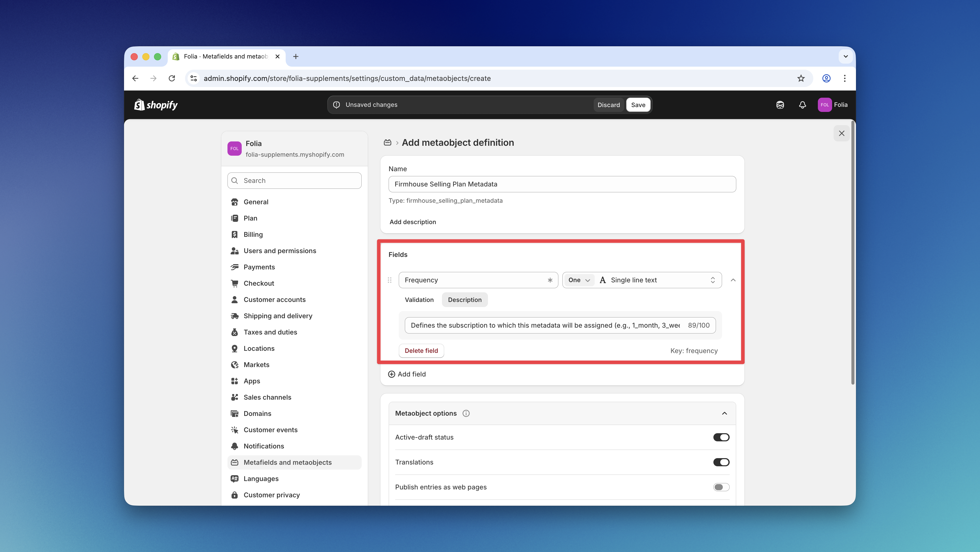Open Metafields and metaobjects settings
Image resolution: width=980 pixels, height=552 pixels.
(295, 462)
